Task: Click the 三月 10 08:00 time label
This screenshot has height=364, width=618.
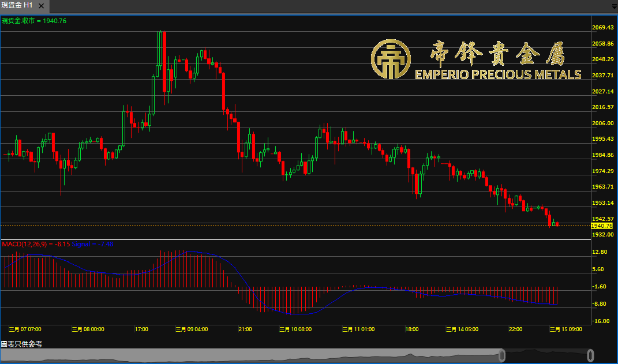Action: (x=295, y=329)
